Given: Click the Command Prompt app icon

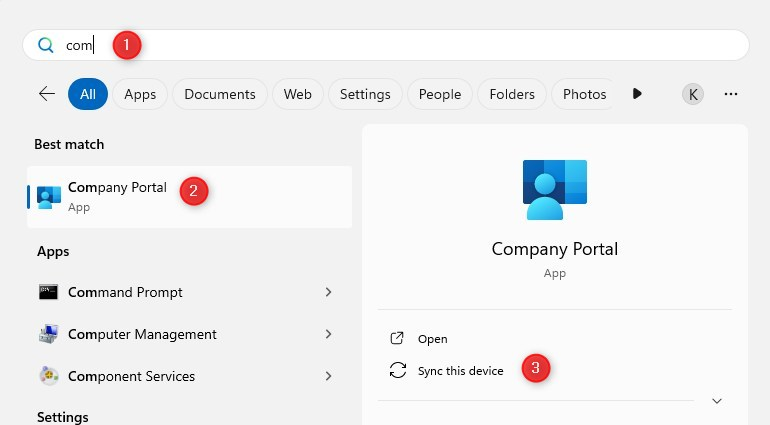Looking at the screenshot, I should tap(49, 292).
